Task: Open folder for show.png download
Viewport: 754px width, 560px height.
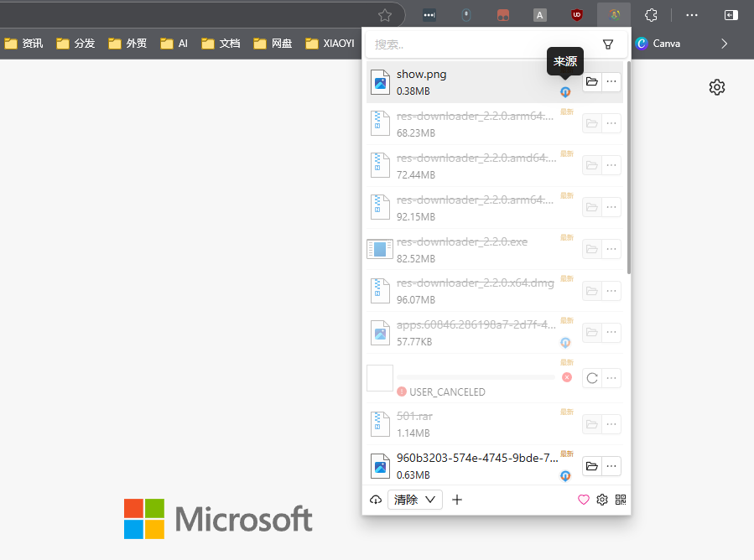Action: (591, 81)
